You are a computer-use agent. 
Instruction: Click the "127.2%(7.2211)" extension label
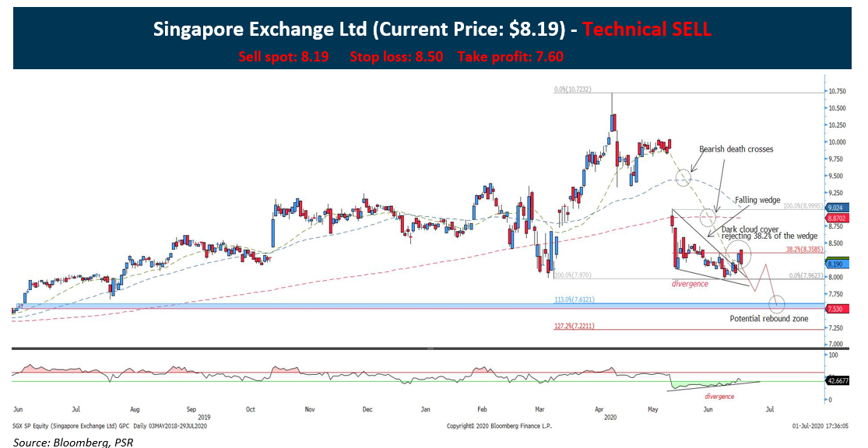coord(575,327)
